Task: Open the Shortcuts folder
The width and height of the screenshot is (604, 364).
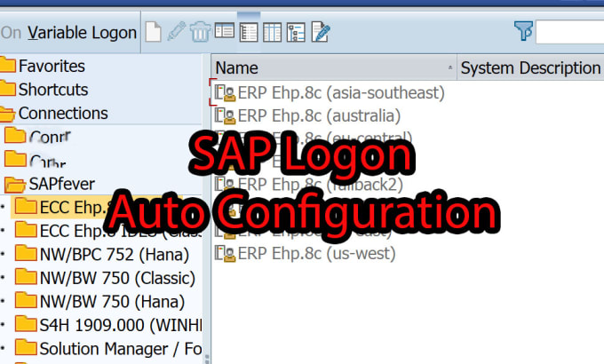Action: pos(44,90)
